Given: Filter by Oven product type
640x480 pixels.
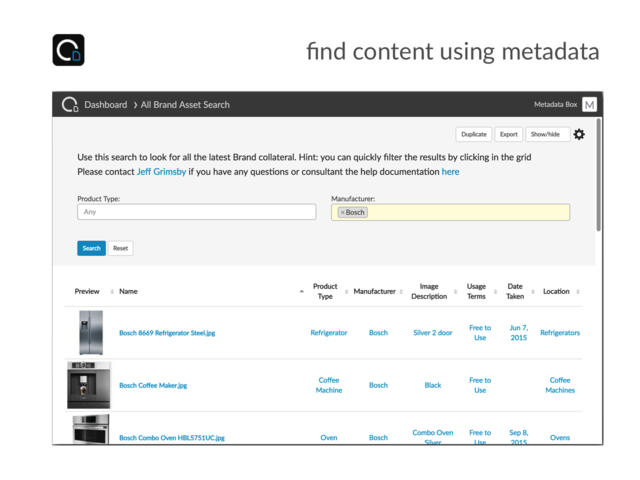Looking at the screenshot, I should [329, 438].
